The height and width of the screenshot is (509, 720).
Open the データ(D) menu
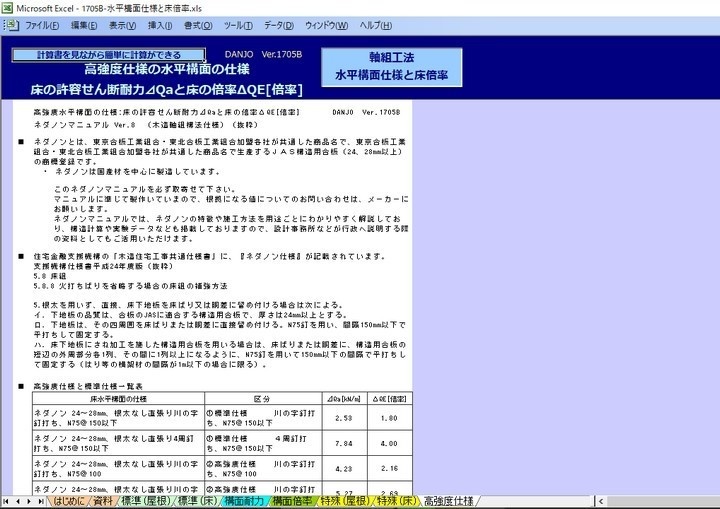click(279, 26)
